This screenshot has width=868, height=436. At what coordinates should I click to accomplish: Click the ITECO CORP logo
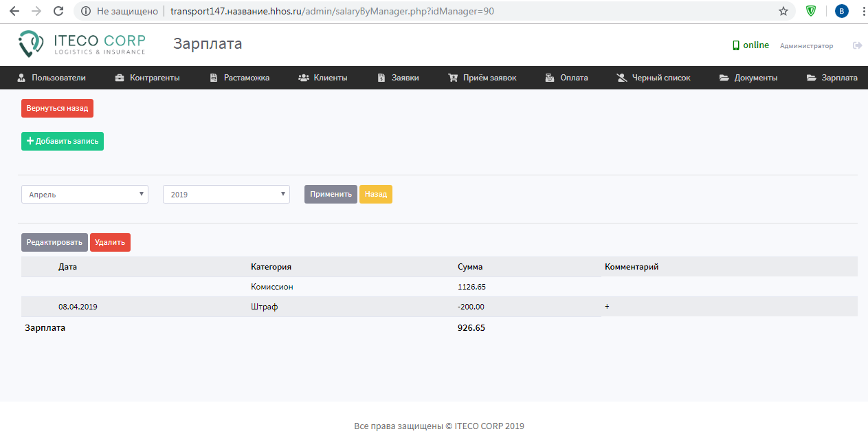tap(82, 43)
